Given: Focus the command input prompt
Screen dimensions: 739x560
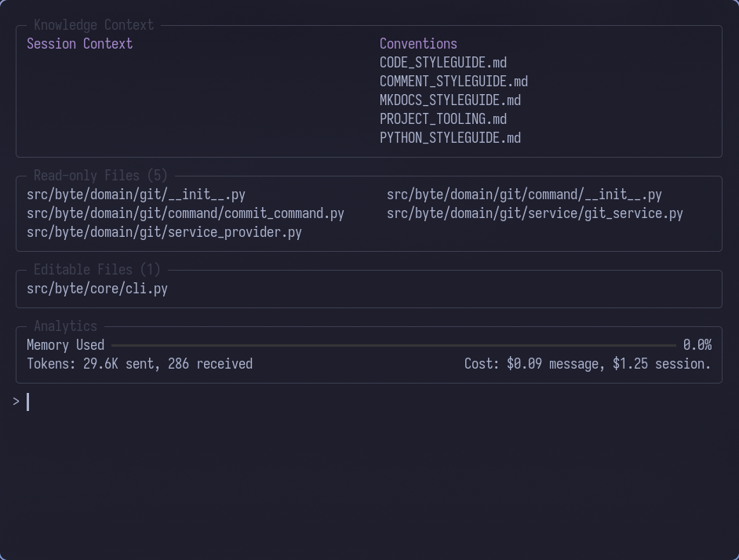Looking at the screenshot, I should click(x=27, y=402).
